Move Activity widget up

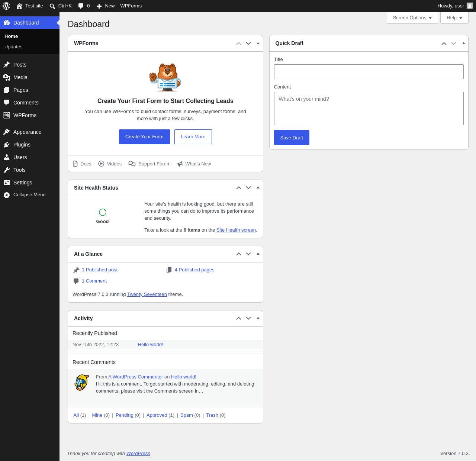point(239,319)
